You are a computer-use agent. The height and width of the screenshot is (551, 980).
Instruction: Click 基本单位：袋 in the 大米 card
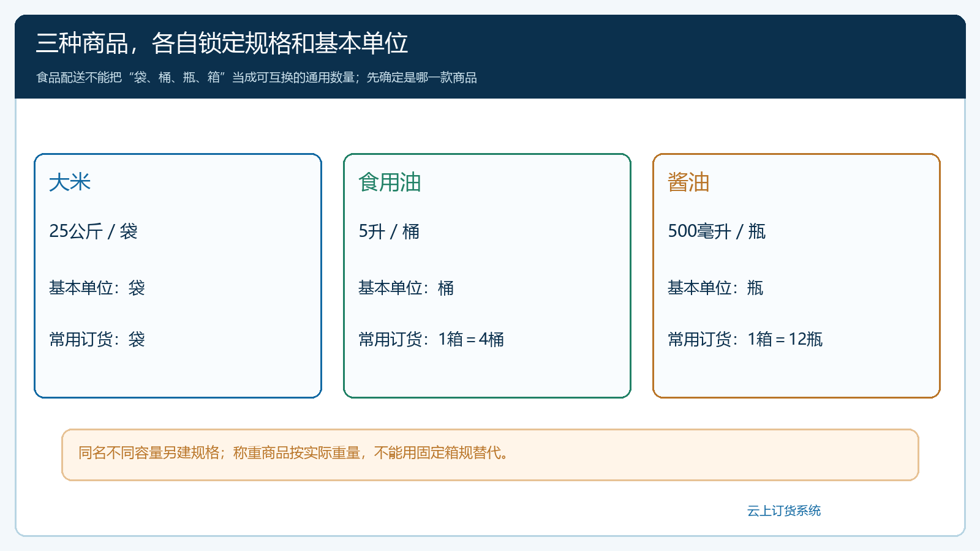pyautogui.click(x=97, y=287)
